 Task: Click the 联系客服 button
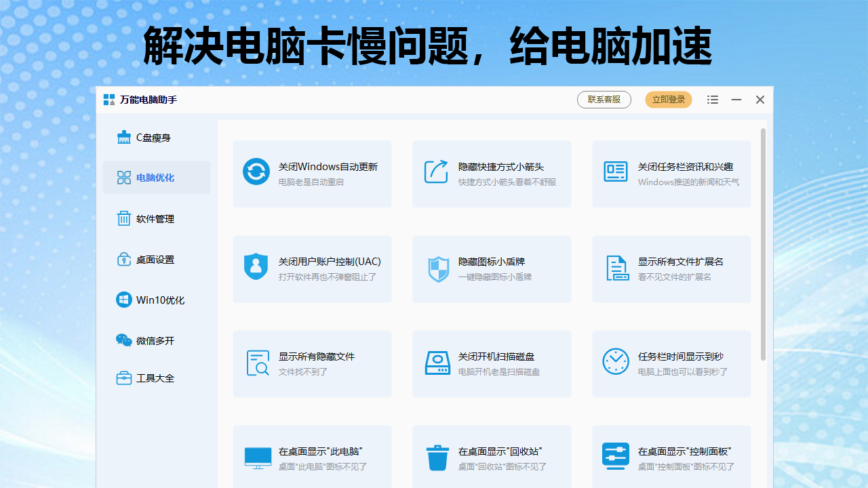pos(604,100)
